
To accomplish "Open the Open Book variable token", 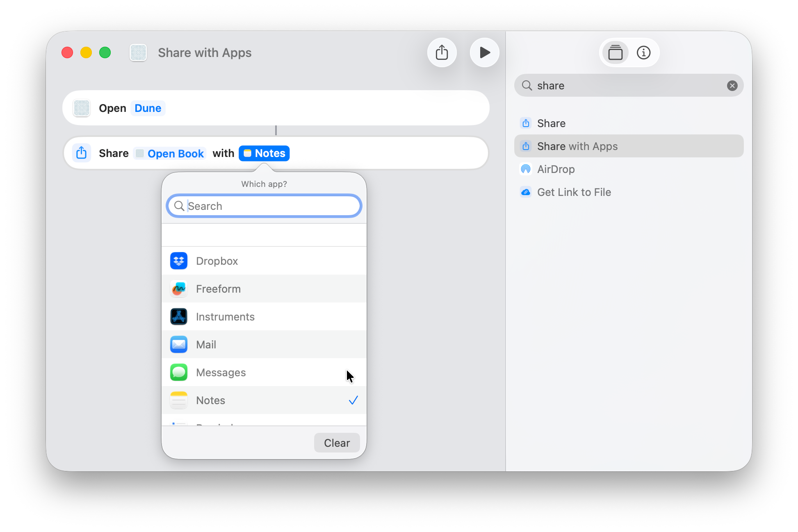I will 171,154.
